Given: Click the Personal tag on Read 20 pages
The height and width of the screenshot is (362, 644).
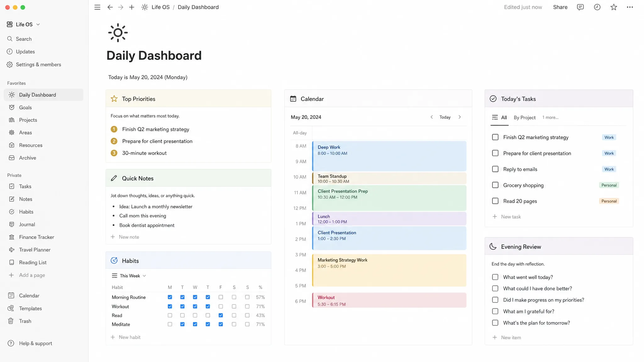Looking at the screenshot, I should tap(609, 201).
